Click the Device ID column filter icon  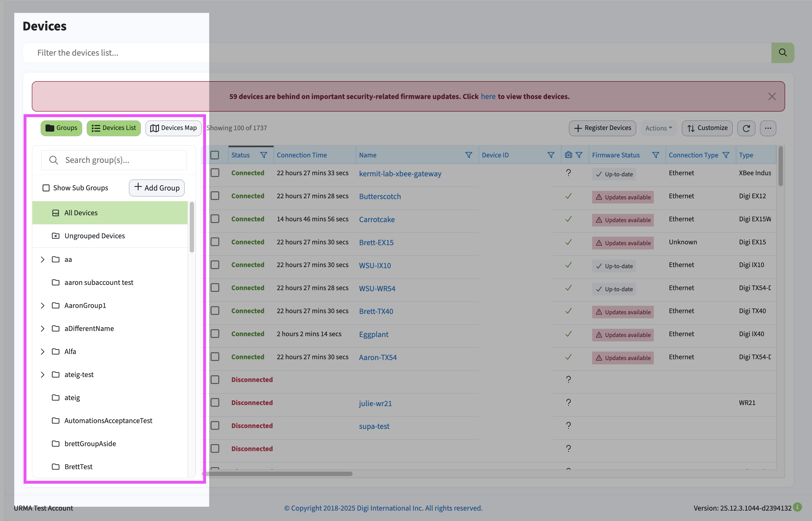pyautogui.click(x=550, y=155)
